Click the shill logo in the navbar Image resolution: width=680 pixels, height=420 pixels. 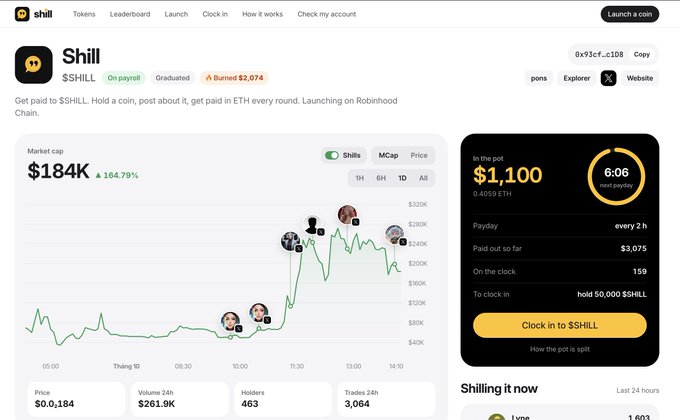coord(33,14)
